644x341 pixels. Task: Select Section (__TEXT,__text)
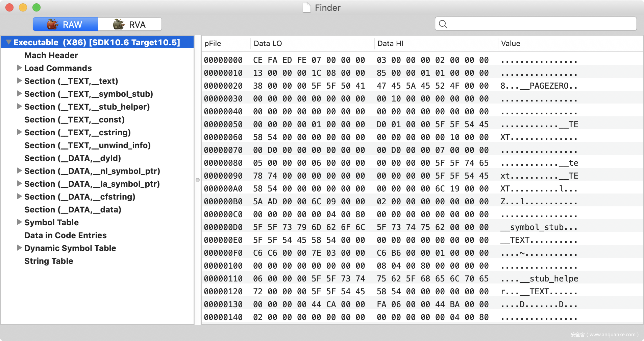tap(71, 81)
